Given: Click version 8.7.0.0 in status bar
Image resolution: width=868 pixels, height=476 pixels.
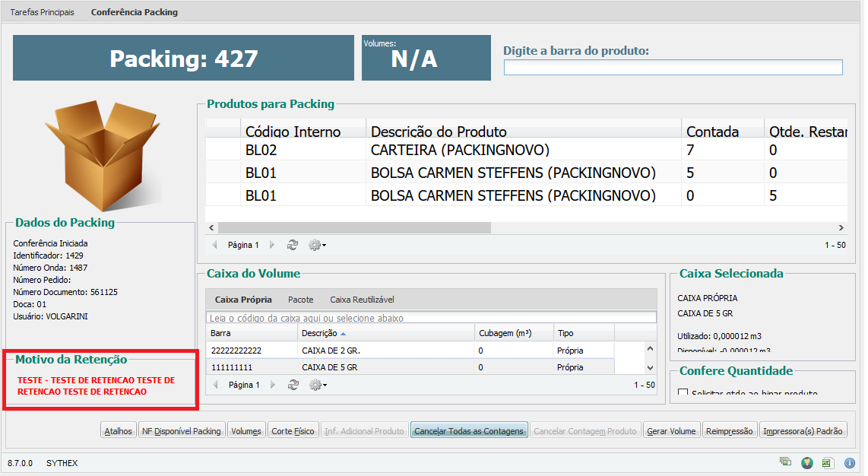Looking at the screenshot, I should (20, 463).
